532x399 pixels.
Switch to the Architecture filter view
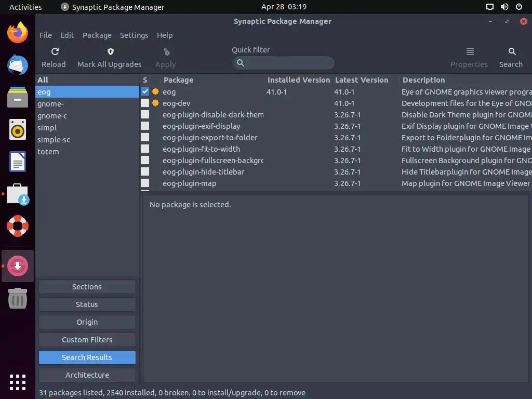pos(87,375)
